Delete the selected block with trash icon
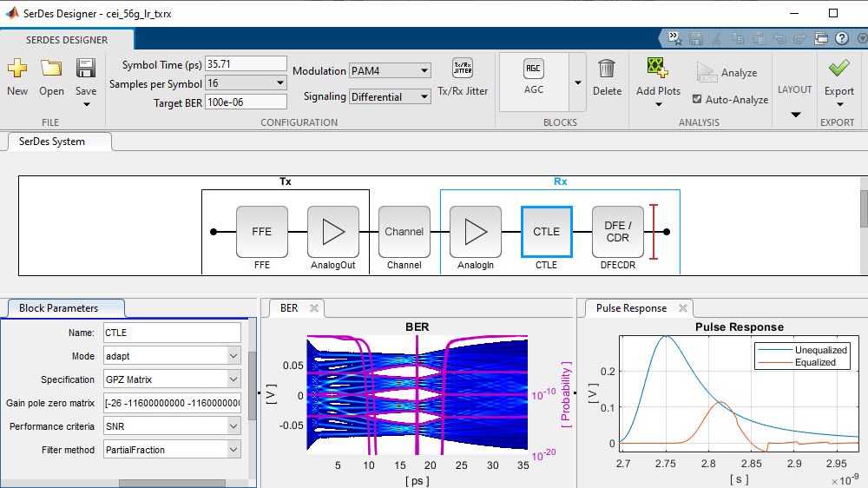This screenshot has width=868, height=488. pos(607,70)
